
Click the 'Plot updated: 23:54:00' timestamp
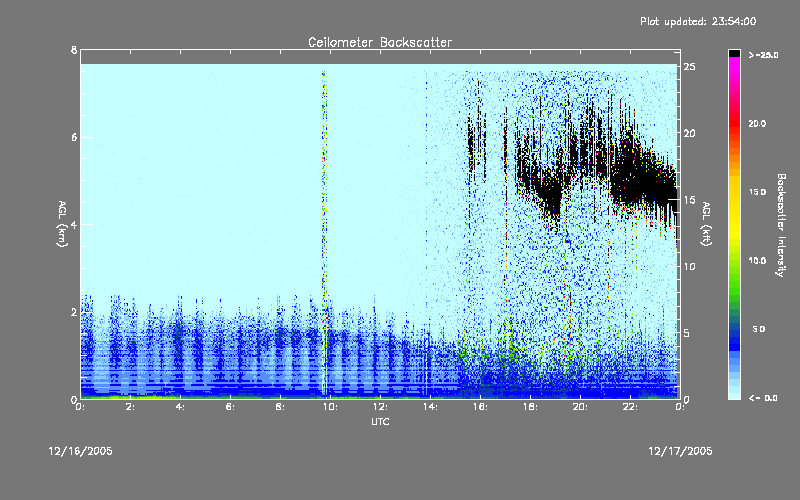(698, 21)
